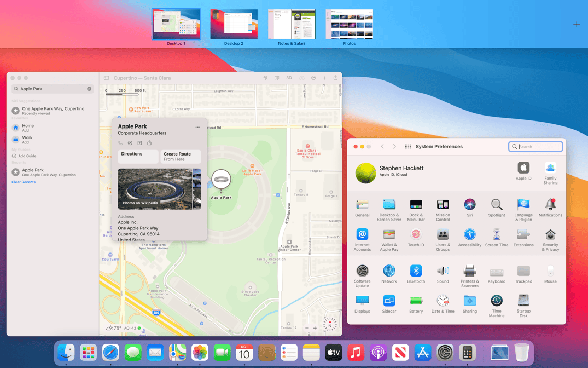Click Clear Recents link in Maps sidebar
This screenshot has width=588, height=368.
click(x=24, y=182)
